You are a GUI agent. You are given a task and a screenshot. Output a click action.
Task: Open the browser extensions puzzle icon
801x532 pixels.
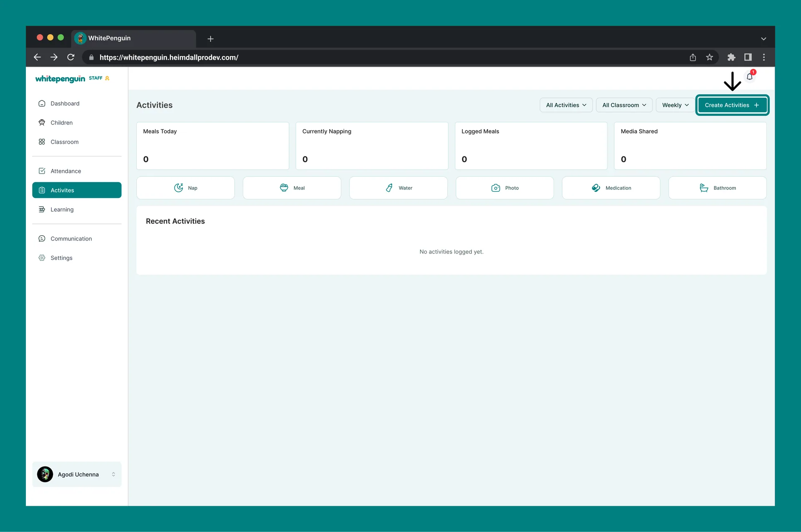pyautogui.click(x=731, y=57)
